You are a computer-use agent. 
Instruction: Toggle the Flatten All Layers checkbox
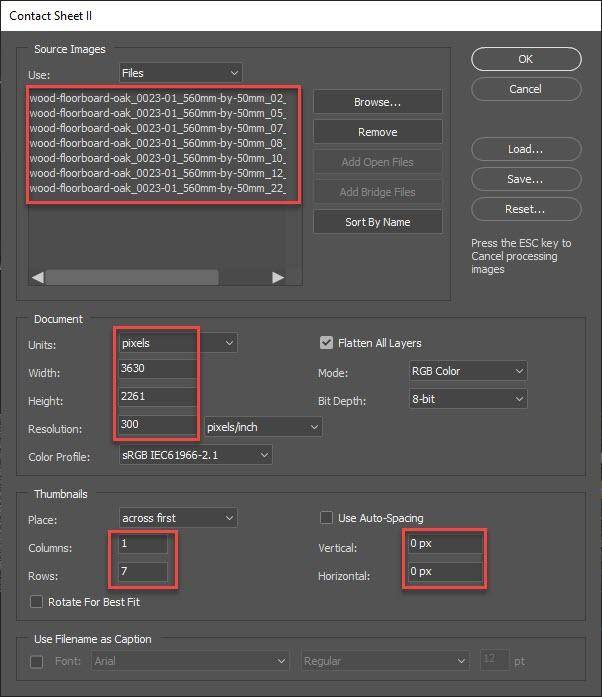tap(326, 343)
